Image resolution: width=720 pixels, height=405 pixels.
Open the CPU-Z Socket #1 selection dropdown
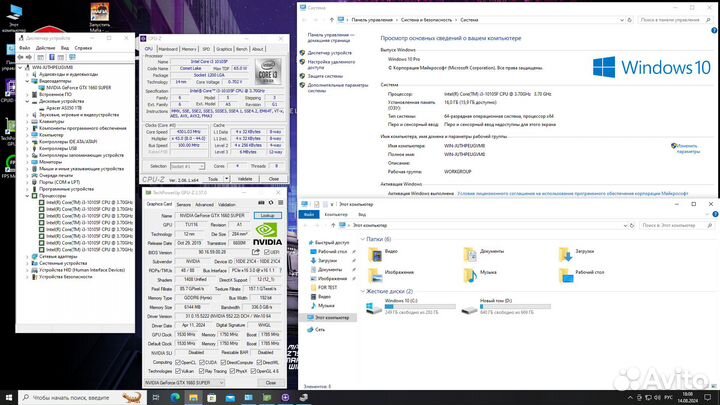187,166
